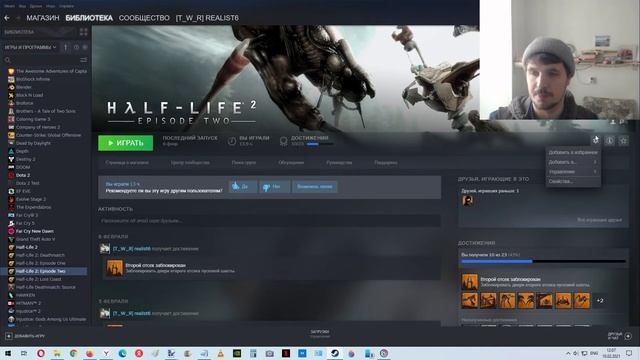Open the Поддержка link
This screenshot has width=640, height=360.
[x=386, y=162]
